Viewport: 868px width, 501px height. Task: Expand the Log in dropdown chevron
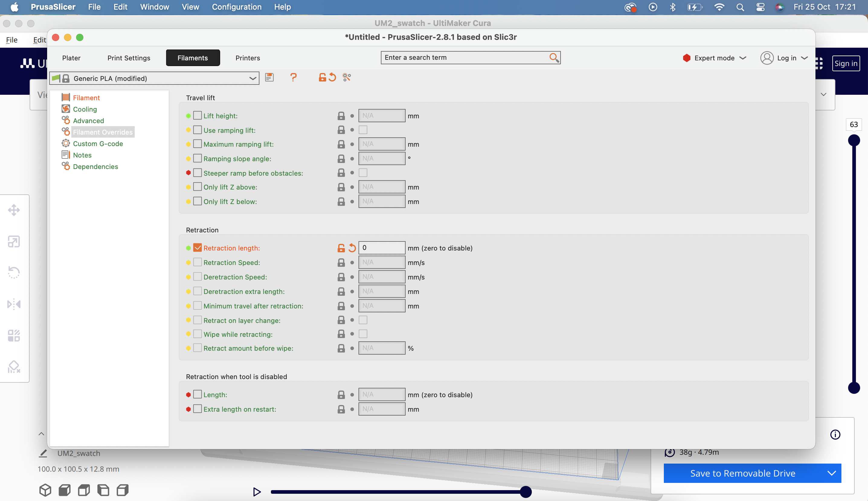click(x=804, y=58)
